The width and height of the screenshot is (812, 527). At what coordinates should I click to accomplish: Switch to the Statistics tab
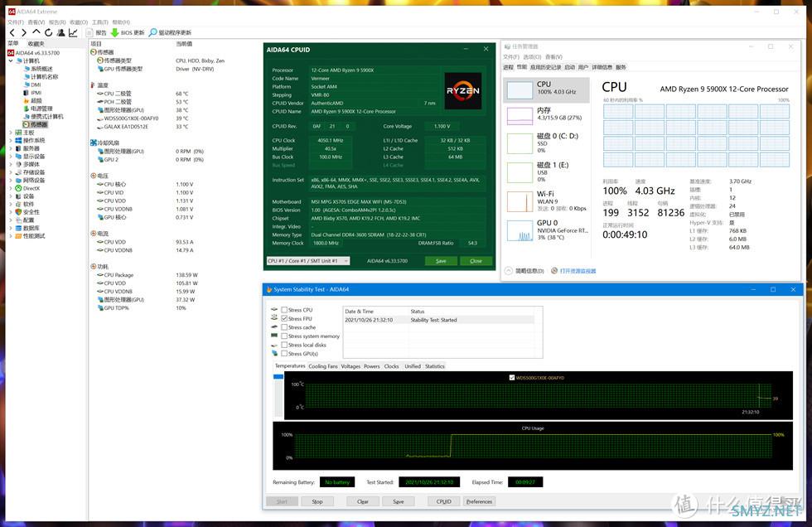point(435,366)
